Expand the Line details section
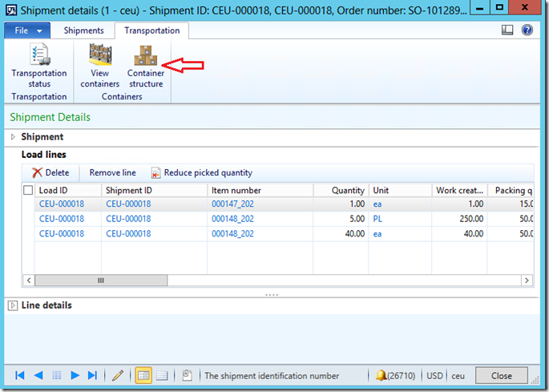The image size is (549, 392). click(13, 305)
